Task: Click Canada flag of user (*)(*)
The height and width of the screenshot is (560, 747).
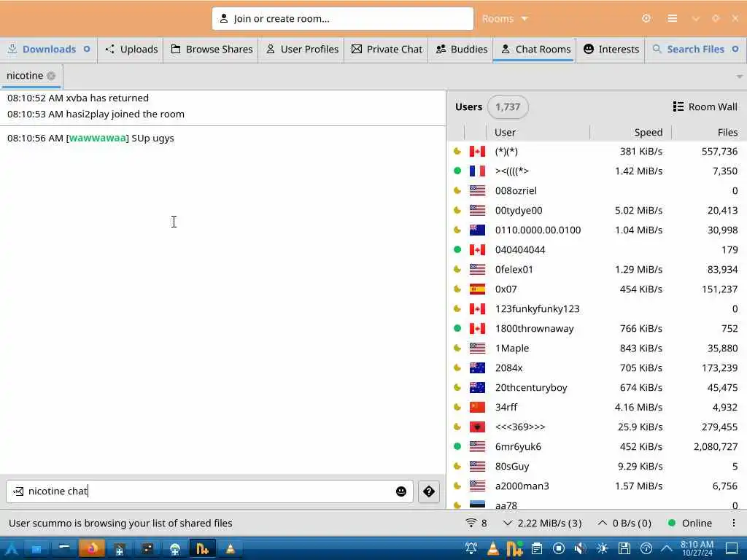Action: pos(477,152)
